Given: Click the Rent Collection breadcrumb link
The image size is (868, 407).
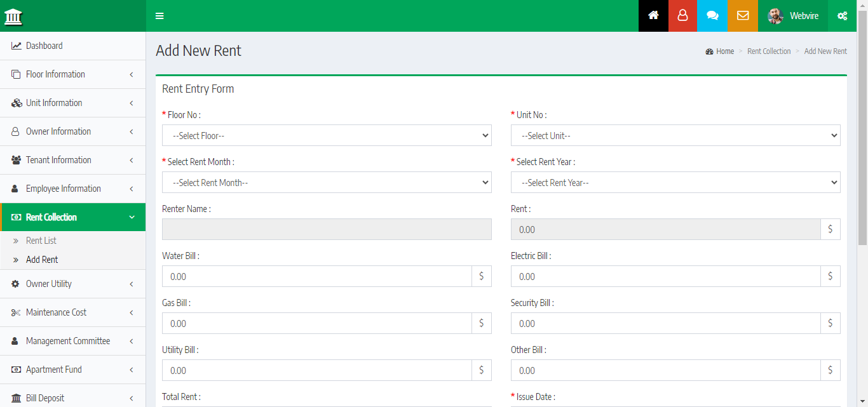Looking at the screenshot, I should 769,51.
